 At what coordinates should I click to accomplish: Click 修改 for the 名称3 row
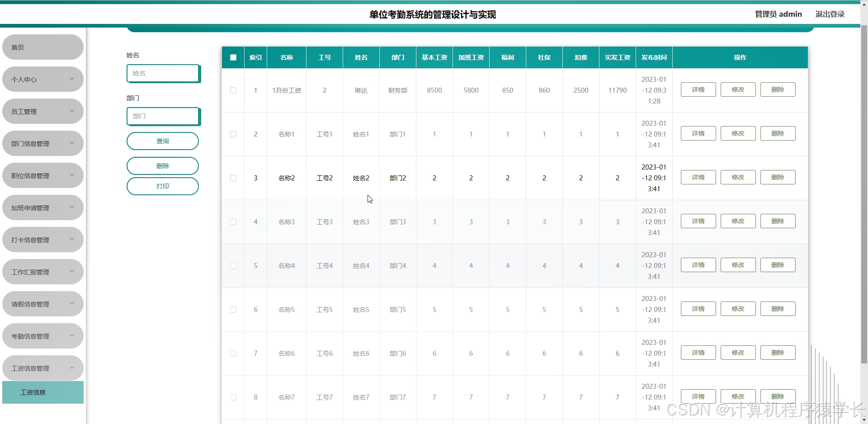(738, 221)
